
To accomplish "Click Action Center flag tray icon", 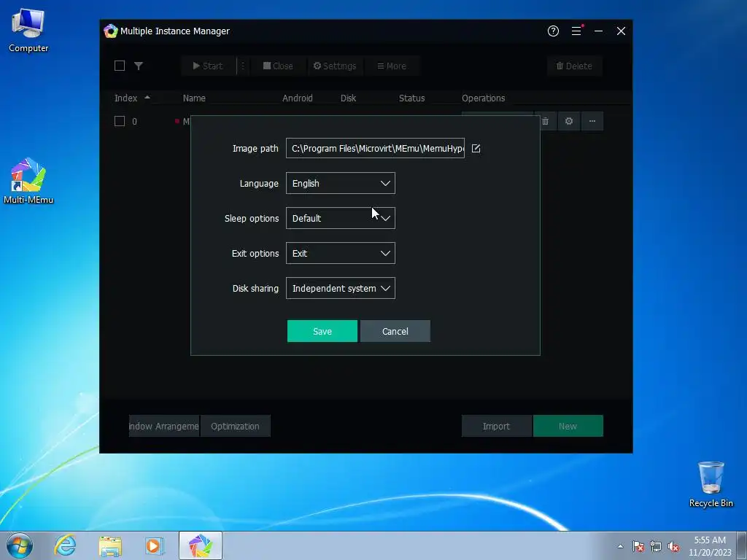I will point(638,546).
